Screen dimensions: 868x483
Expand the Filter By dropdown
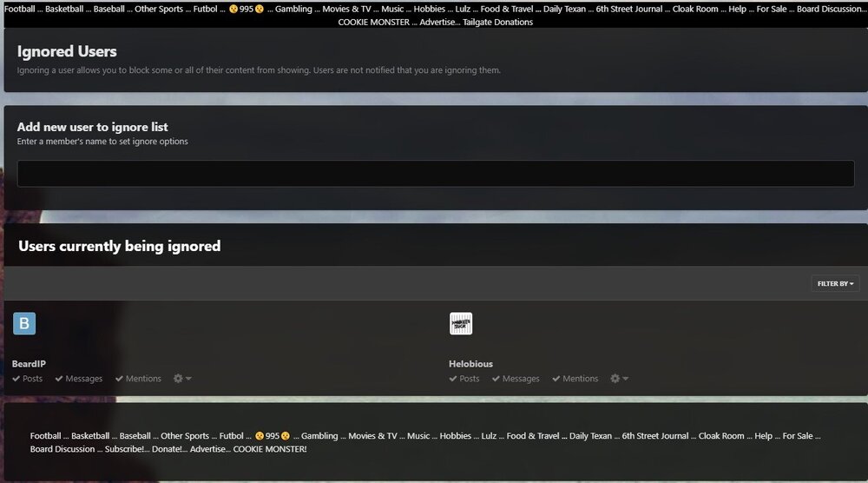835,283
